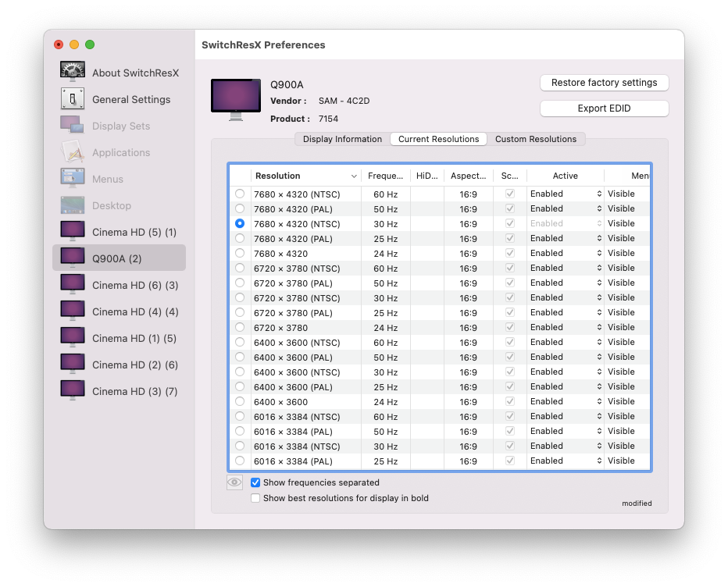Screen dimensions: 728x587
Task: Click 6016 × 3384 (NTSC) 60 Hz resolution text
Action: coord(297,417)
